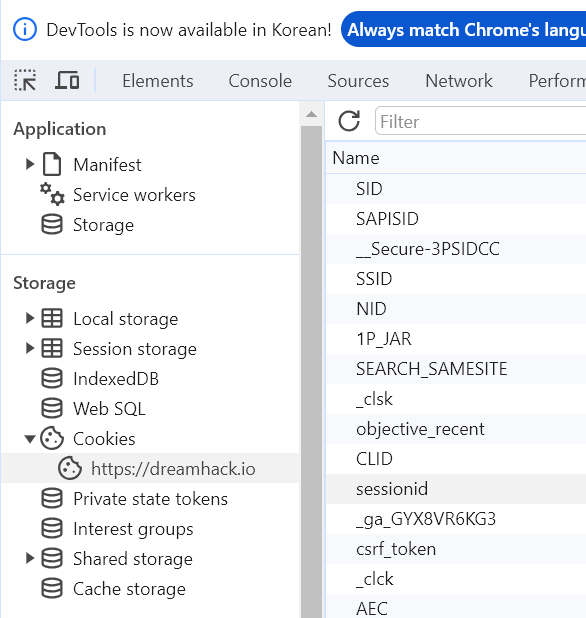The height and width of the screenshot is (618, 586).
Task: Open the Network tab
Action: click(459, 81)
